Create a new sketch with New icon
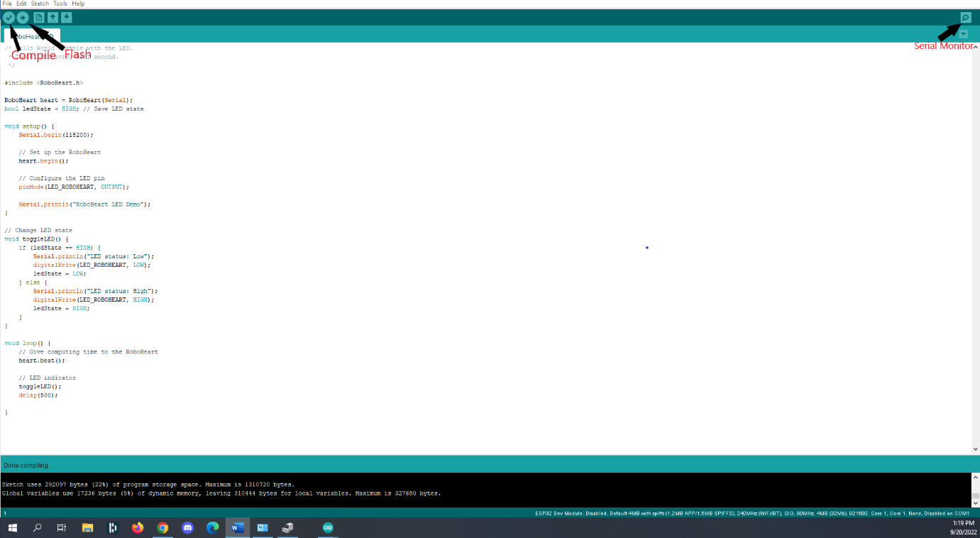Screen dimensions: 980x538 [x=39, y=17]
